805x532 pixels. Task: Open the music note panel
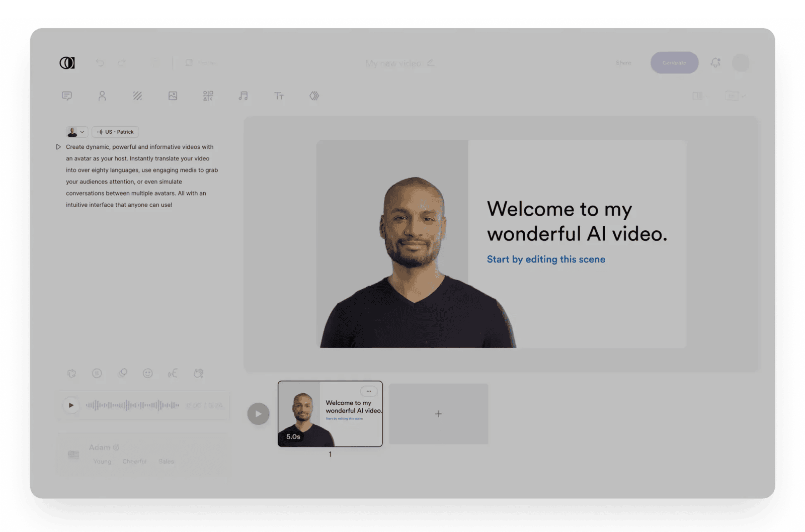pyautogui.click(x=243, y=96)
